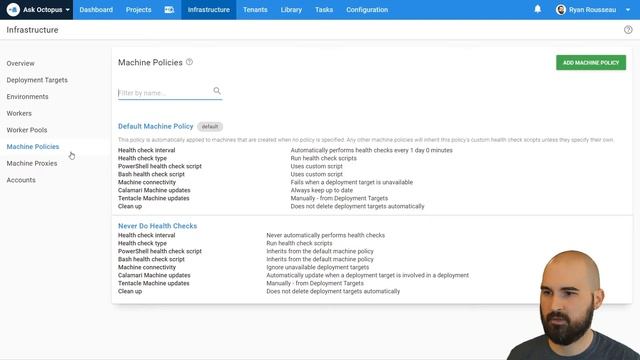The width and height of the screenshot is (640, 360).
Task: Click the filter search magnifier icon
Action: pos(217,91)
